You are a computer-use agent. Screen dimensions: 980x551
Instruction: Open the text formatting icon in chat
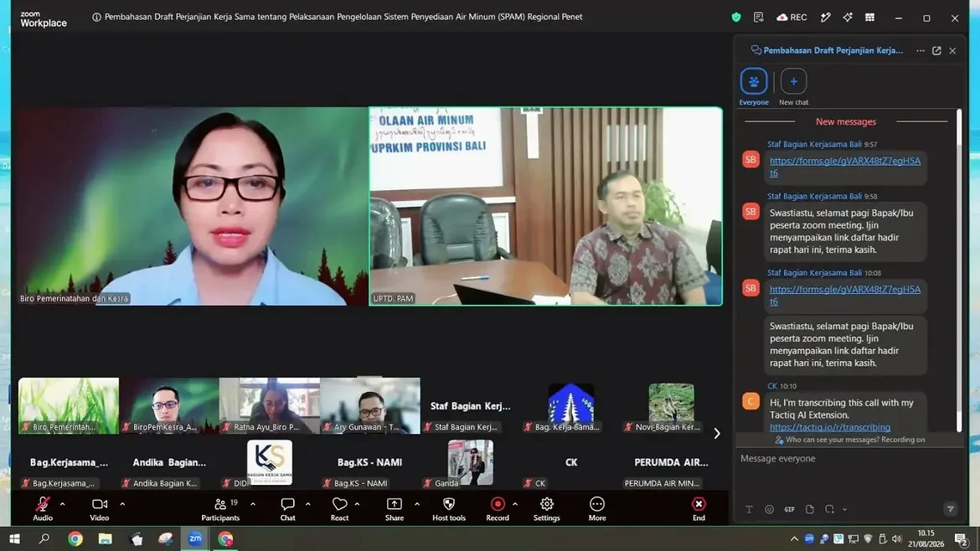tap(749, 509)
